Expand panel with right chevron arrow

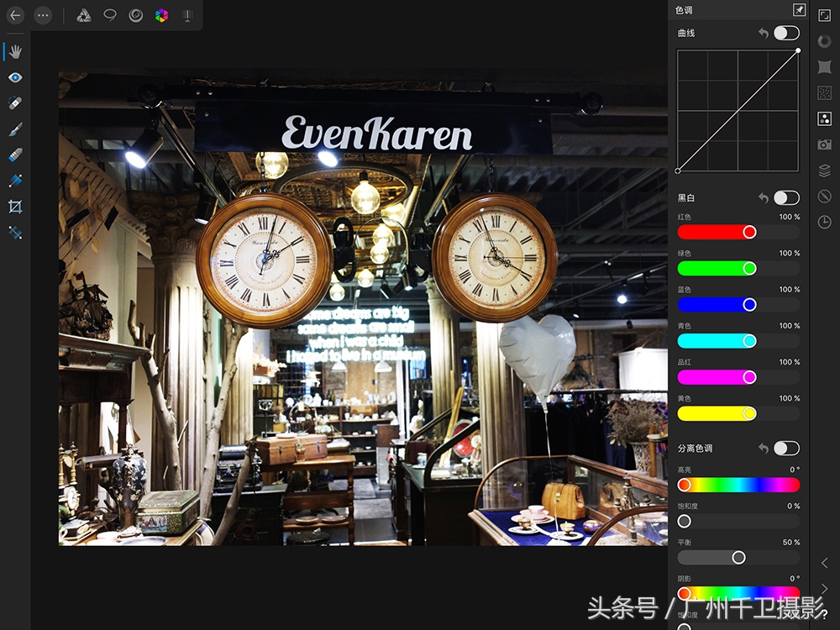point(824,588)
